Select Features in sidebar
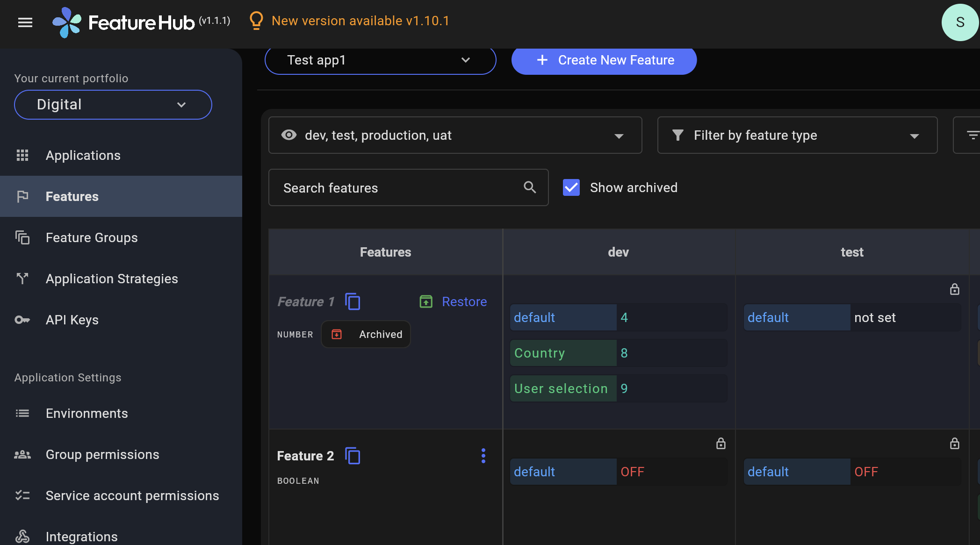980x545 pixels. [x=121, y=196]
